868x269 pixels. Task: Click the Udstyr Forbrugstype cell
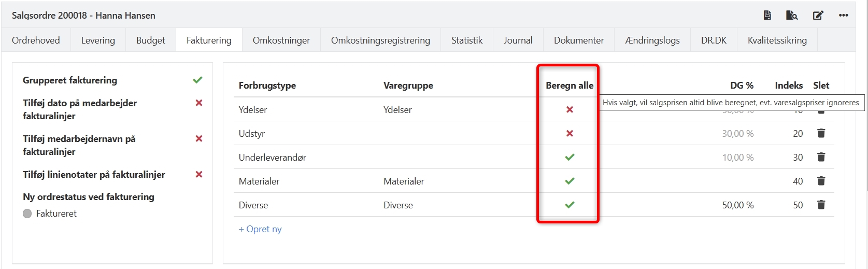click(x=252, y=134)
